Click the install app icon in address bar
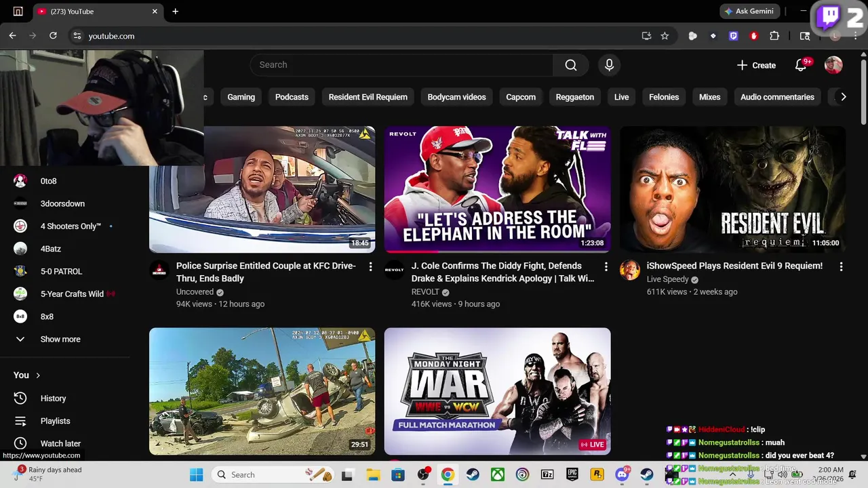The image size is (868, 488). (646, 36)
